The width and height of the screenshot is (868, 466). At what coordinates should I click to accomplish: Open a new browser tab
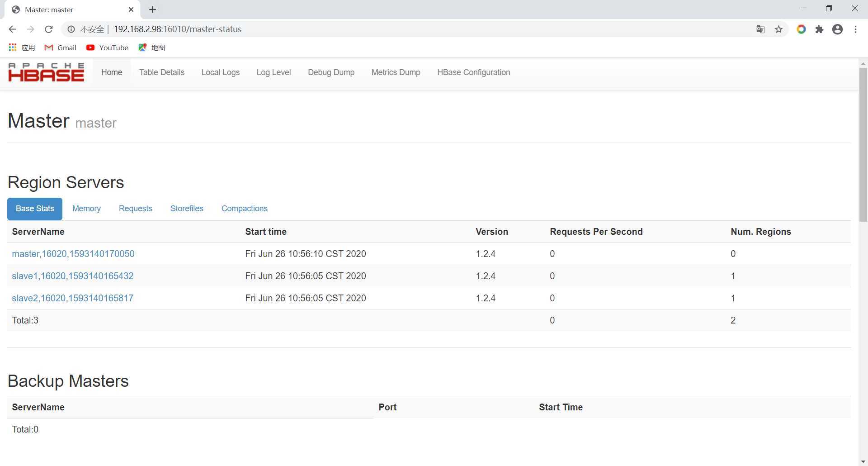point(152,10)
